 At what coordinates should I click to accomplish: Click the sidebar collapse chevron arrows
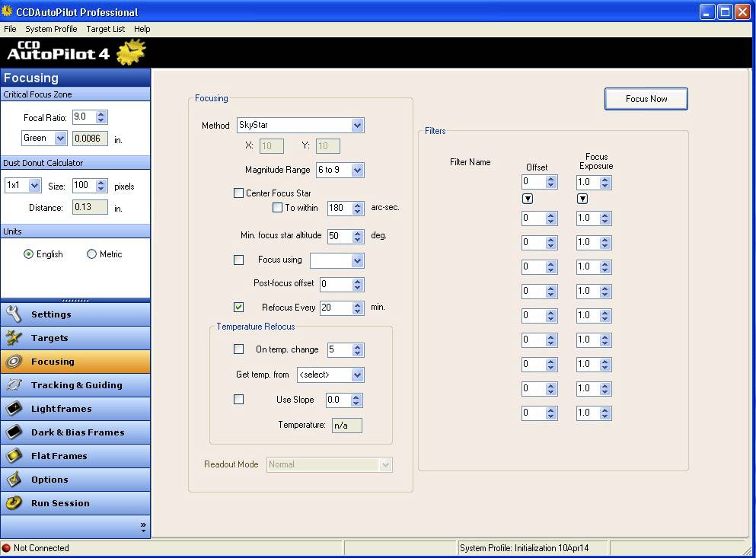[x=145, y=525]
